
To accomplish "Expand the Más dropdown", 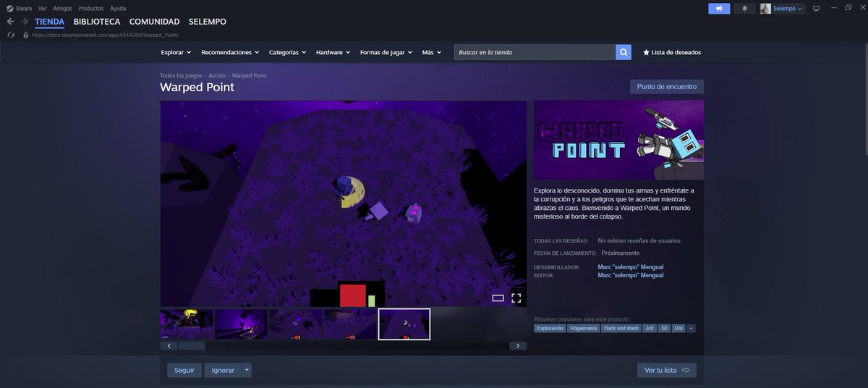I will click(x=432, y=52).
